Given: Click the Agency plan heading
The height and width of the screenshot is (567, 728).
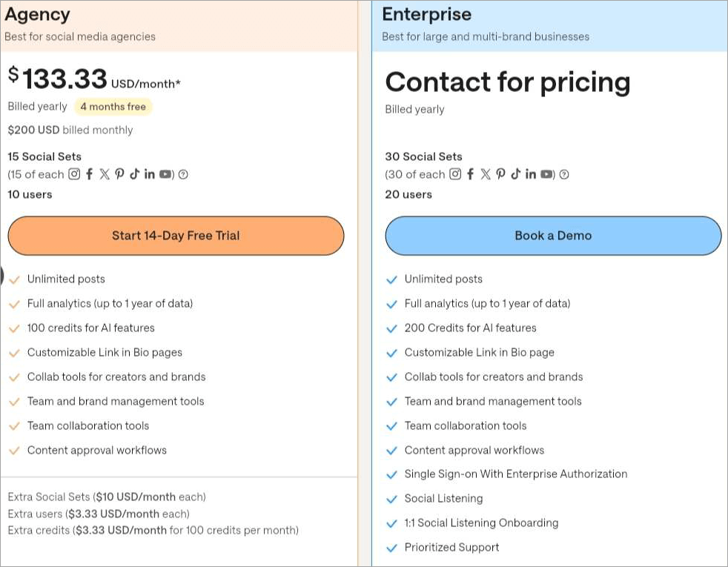Looking at the screenshot, I should click(37, 14).
